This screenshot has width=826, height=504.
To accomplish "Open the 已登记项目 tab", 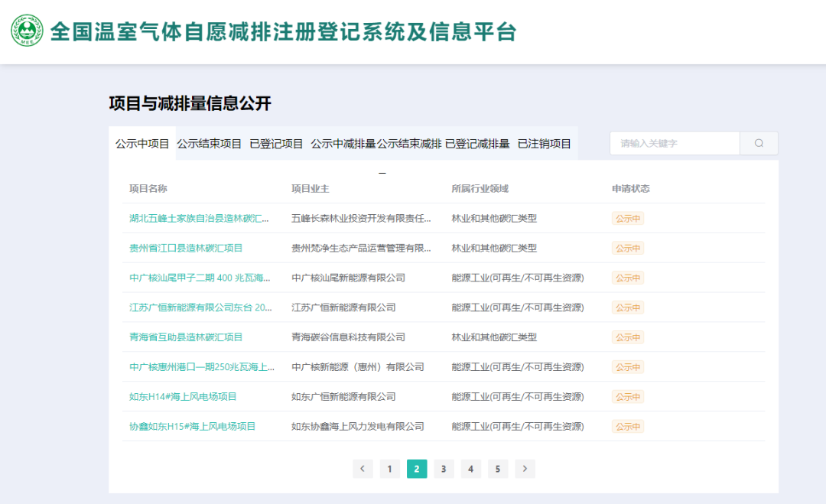I will pyautogui.click(x=276, y=144).
